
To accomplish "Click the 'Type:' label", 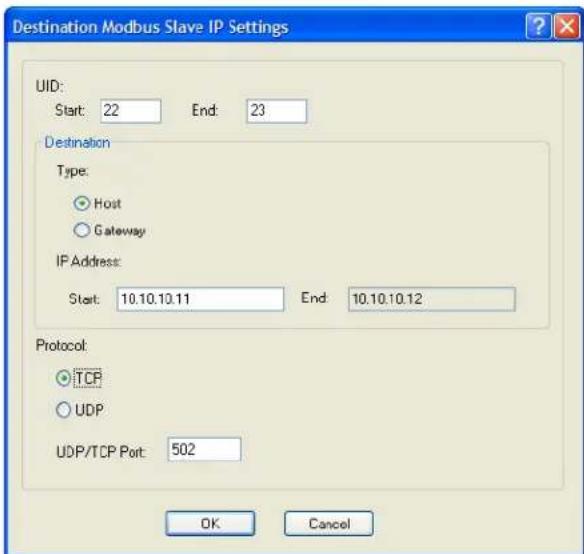I will (73, 171).
